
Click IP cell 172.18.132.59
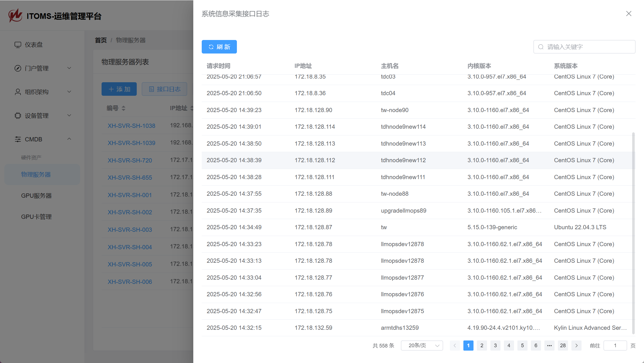pos(313,328)
